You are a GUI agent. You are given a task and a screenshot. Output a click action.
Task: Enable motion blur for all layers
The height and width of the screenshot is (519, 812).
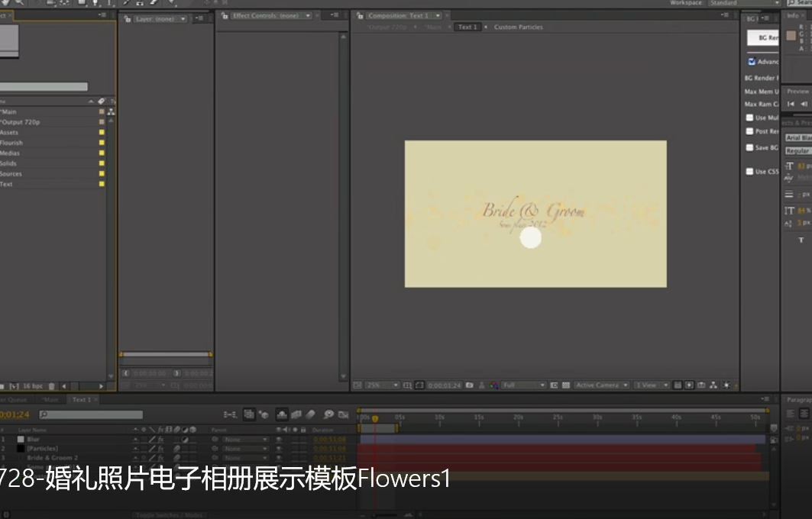point(311,414)
